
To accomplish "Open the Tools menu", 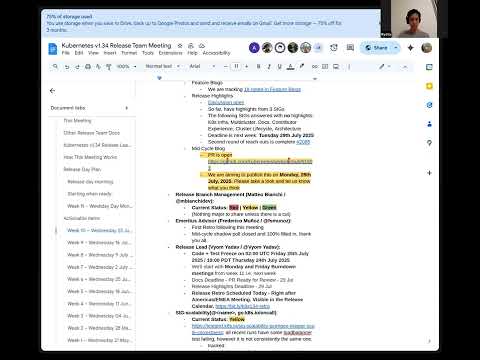I will [x=148, y=53].
